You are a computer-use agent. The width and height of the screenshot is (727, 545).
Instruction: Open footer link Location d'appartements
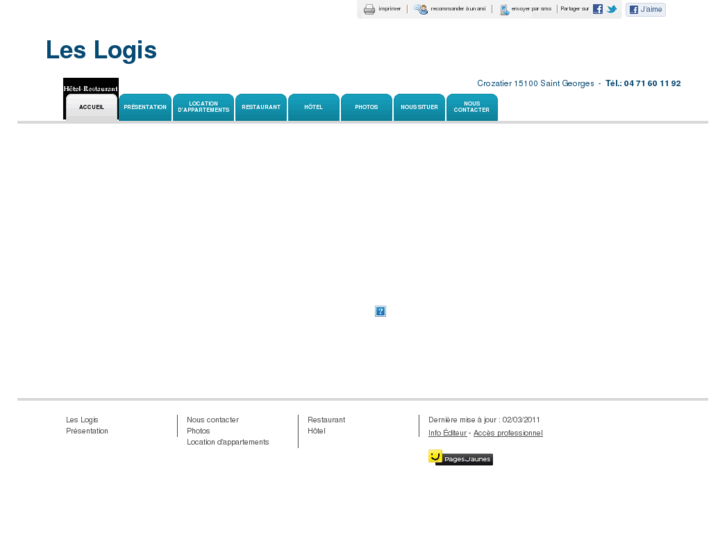pyautogui.click(x=228, y=442)
